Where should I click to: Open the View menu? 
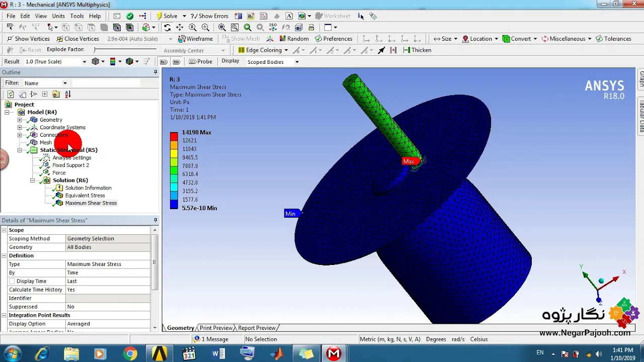(x=41, y=16)
